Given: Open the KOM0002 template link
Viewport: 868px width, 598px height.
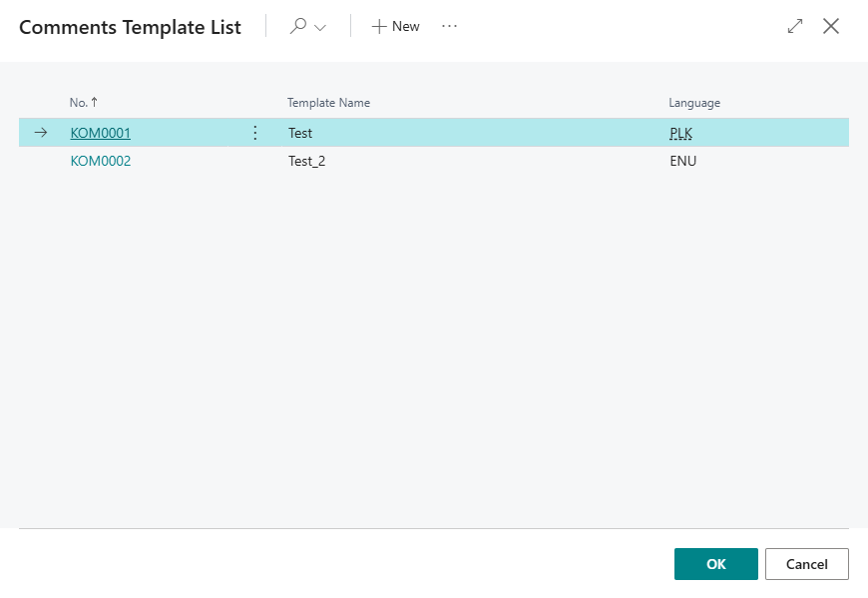Looking at the screenshot, I should 100,161.
